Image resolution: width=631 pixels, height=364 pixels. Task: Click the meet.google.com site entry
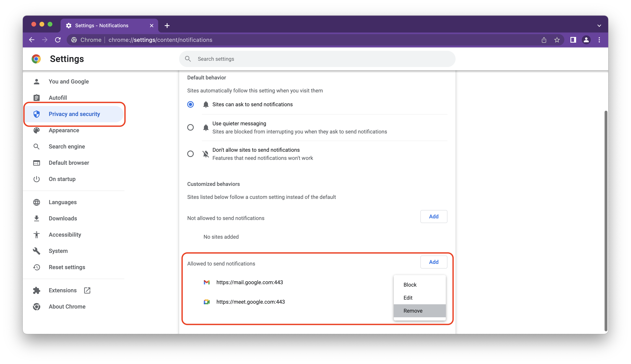pos(250,302)
